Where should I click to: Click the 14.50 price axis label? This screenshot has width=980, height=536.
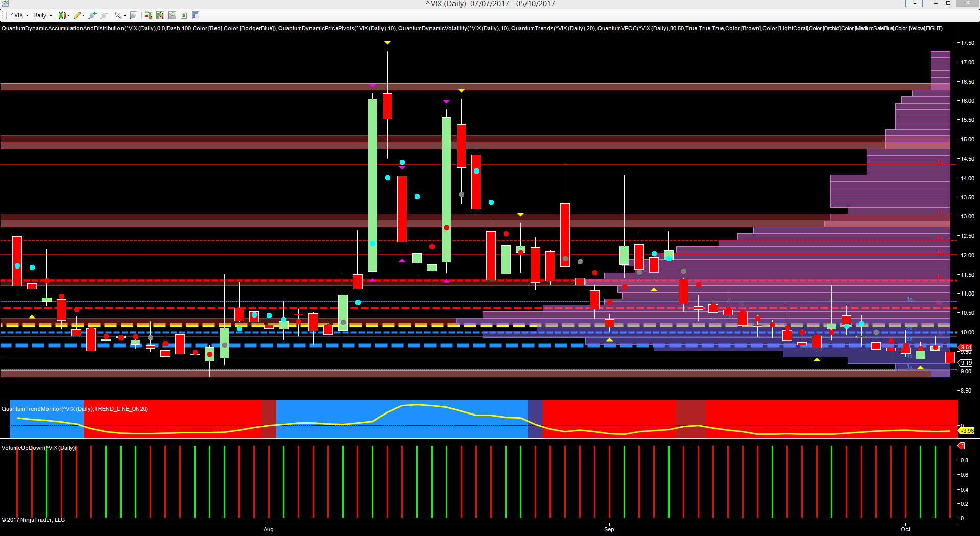[967, 159]
